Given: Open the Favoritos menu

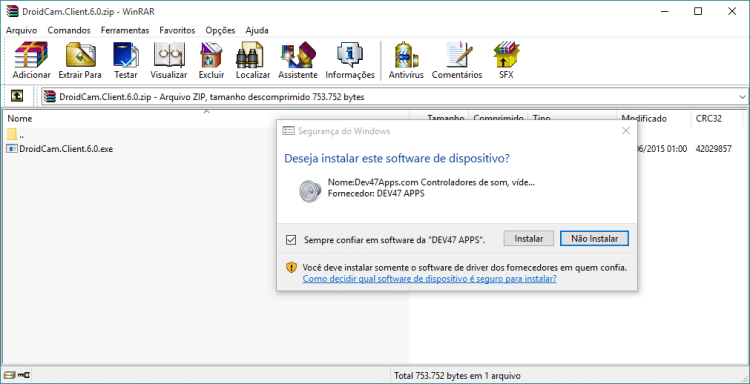Looking at the screenshot, I should (177, 30).
